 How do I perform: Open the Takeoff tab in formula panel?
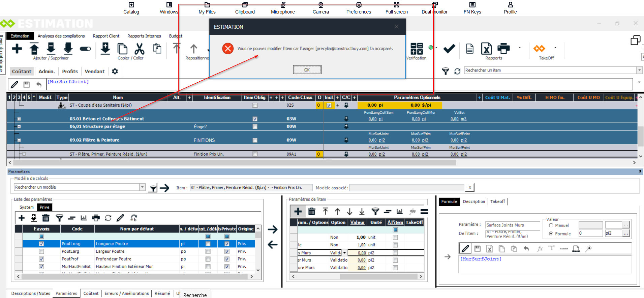[497, 201]
